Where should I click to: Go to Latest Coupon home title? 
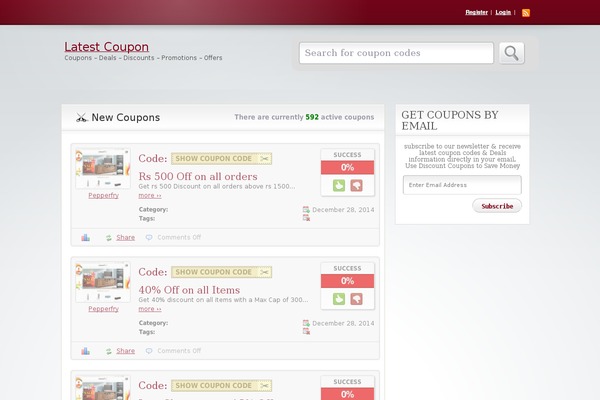point(106,47)
